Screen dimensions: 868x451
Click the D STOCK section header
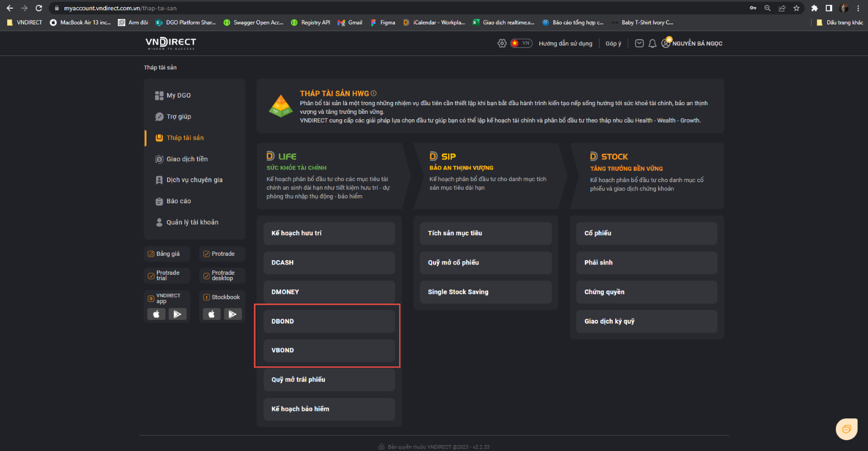[x=609, y=156]
